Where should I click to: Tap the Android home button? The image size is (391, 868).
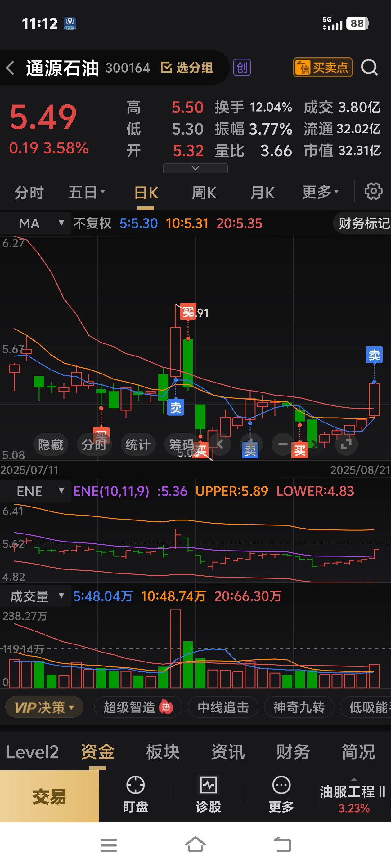tap(195, 844)
